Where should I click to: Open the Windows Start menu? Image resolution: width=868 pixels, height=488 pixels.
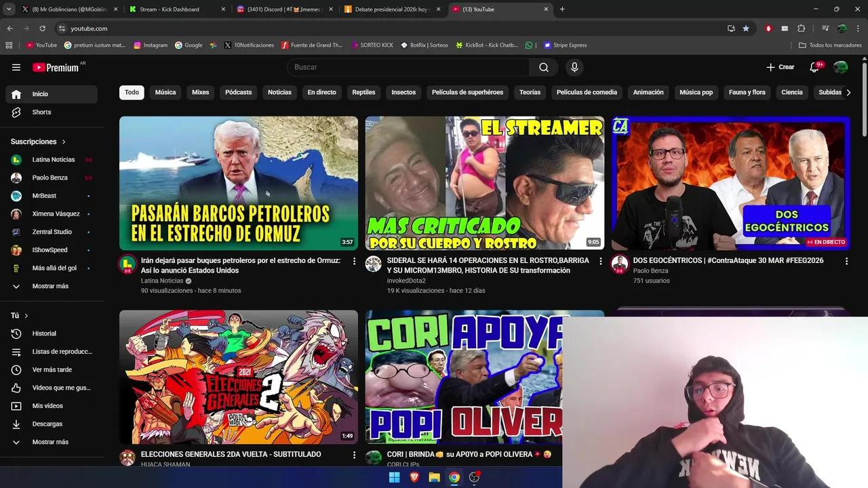click(394, 477)
